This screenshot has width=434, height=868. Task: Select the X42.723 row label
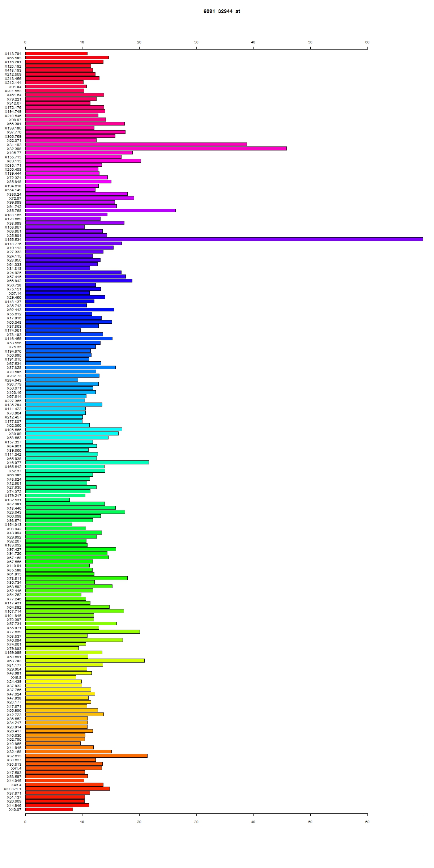click(14, 715)
